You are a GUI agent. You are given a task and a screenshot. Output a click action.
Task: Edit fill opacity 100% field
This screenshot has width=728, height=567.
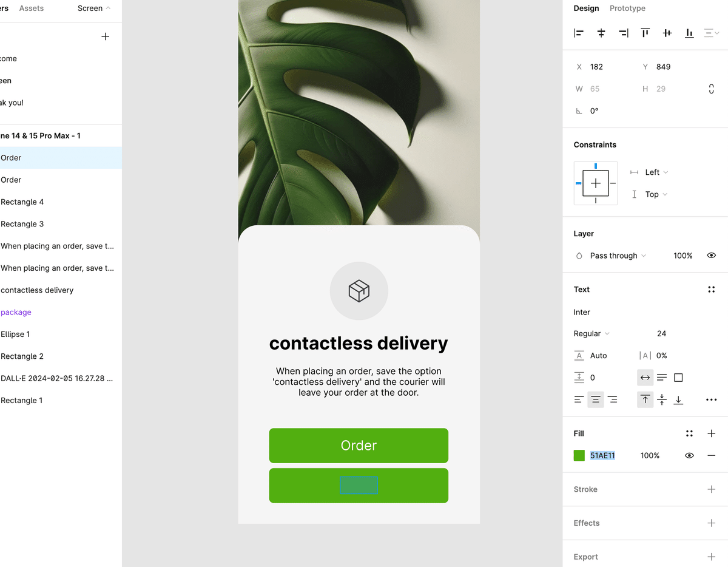pos(650,455)
